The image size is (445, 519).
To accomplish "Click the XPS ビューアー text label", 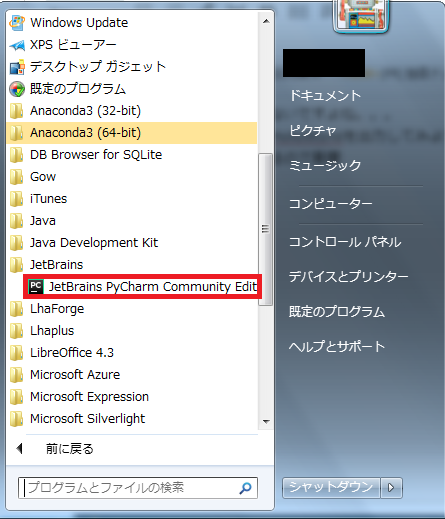I will click(x=73, y=45).
